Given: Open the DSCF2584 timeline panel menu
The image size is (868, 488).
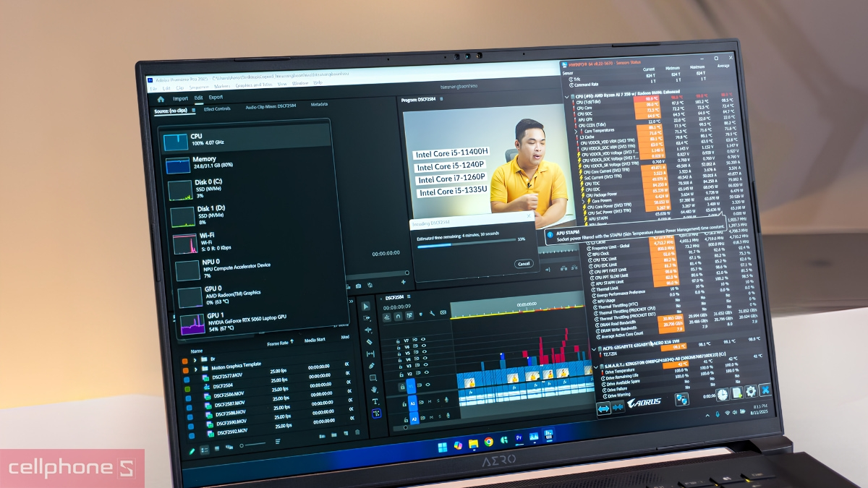Looking at the screenshot, I should point(407,297).
